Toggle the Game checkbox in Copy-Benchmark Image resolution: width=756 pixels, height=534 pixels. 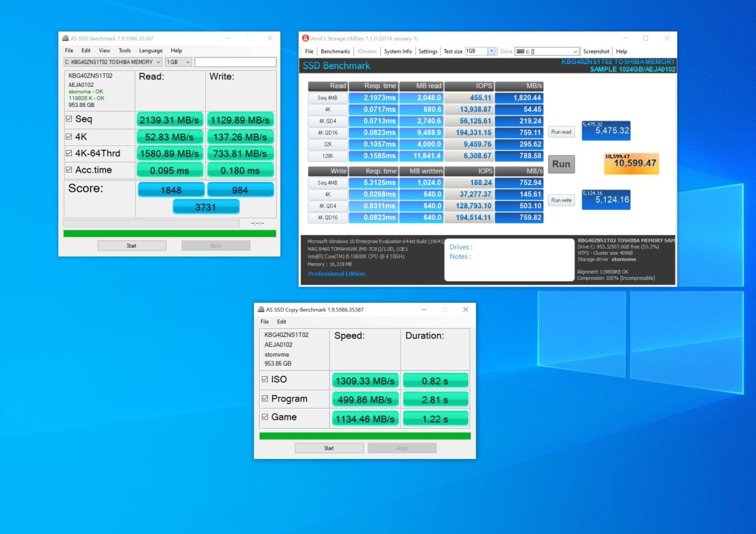[265, 417]
